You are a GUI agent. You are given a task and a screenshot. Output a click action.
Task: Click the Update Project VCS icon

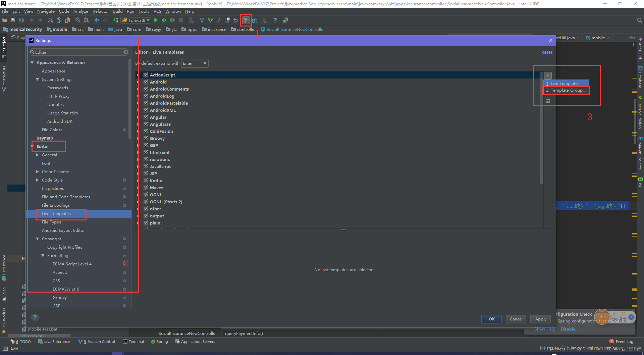tap(202, 20)
